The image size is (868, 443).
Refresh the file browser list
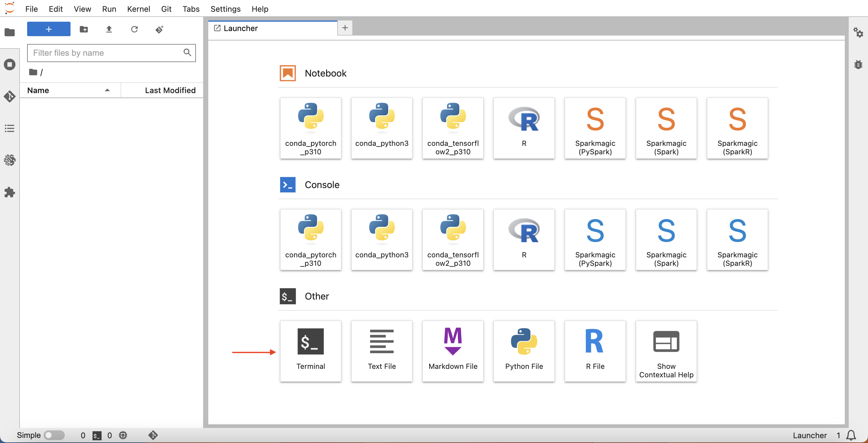(134, 29)
